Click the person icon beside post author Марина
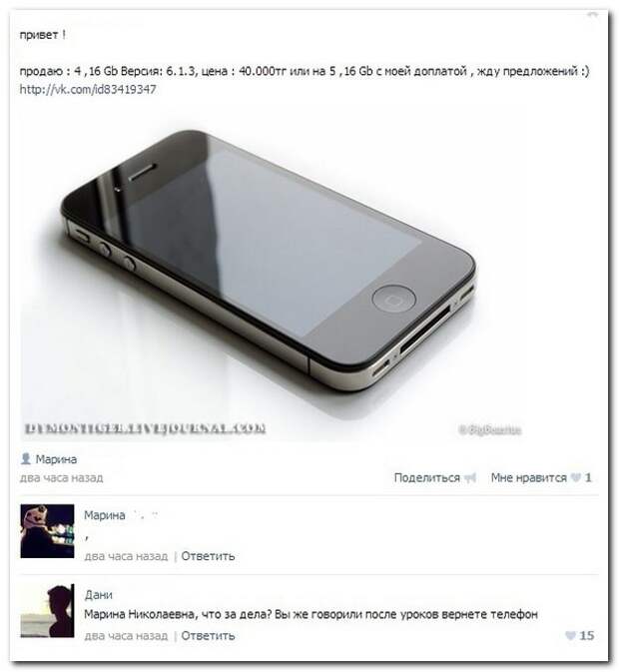This screenshot has width=619, height=672. (26, 459)
